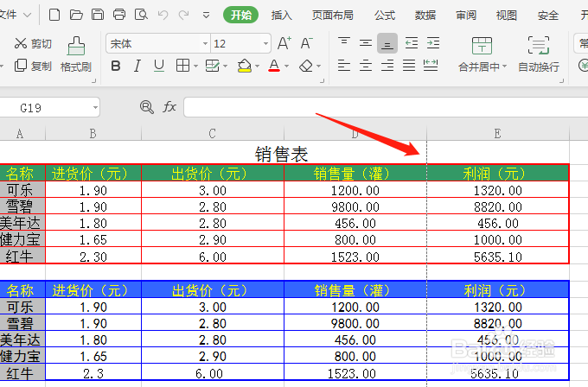Apply distributed alignment icon
Screen dimensions: 588x387
coord(431,66)
